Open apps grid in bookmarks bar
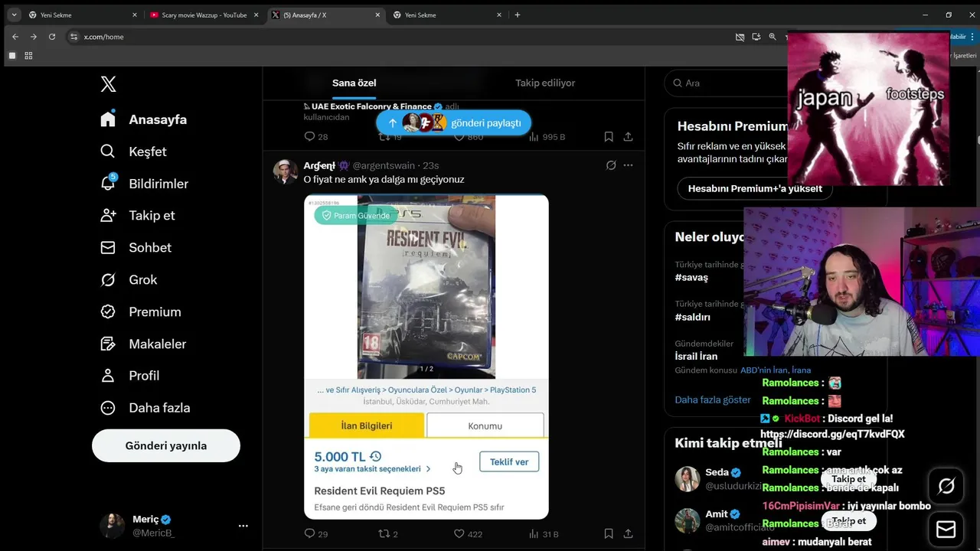This screenshot has width=980, height=551. (28, 56)
